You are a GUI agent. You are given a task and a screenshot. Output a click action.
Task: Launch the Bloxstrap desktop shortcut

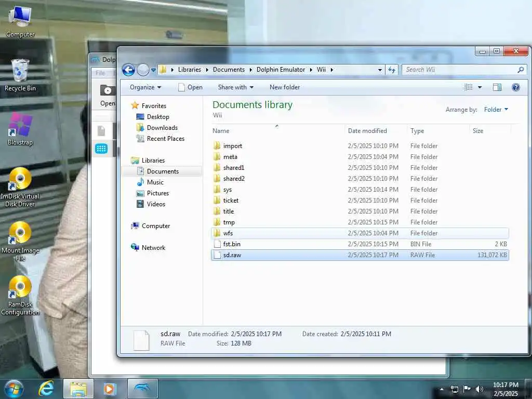coord(20,129)
